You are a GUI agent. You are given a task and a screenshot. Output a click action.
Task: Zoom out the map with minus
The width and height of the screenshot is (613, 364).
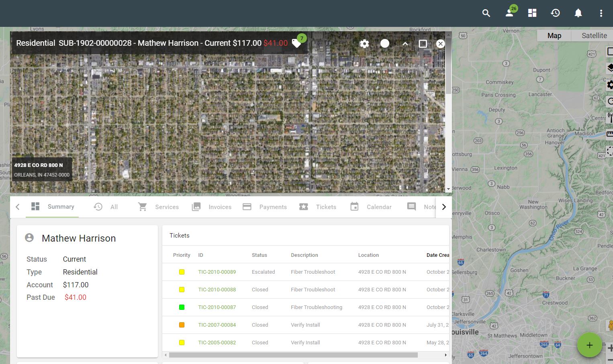[x=610, y=360]
